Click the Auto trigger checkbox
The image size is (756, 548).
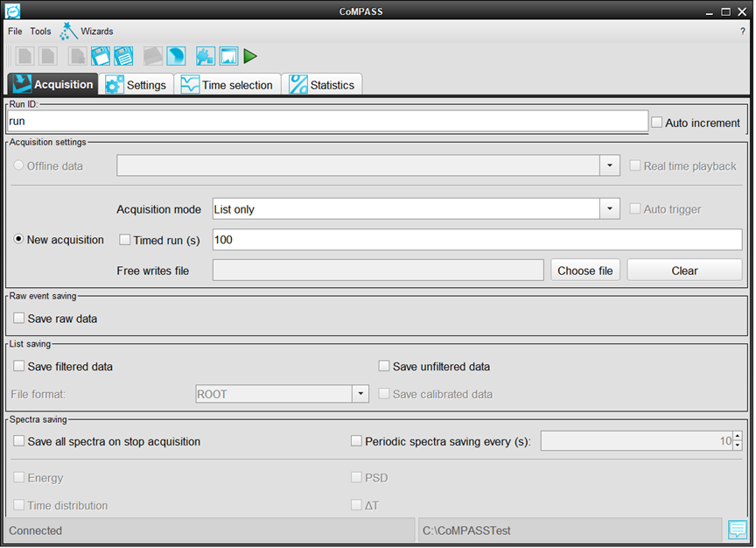click(635, 208)
